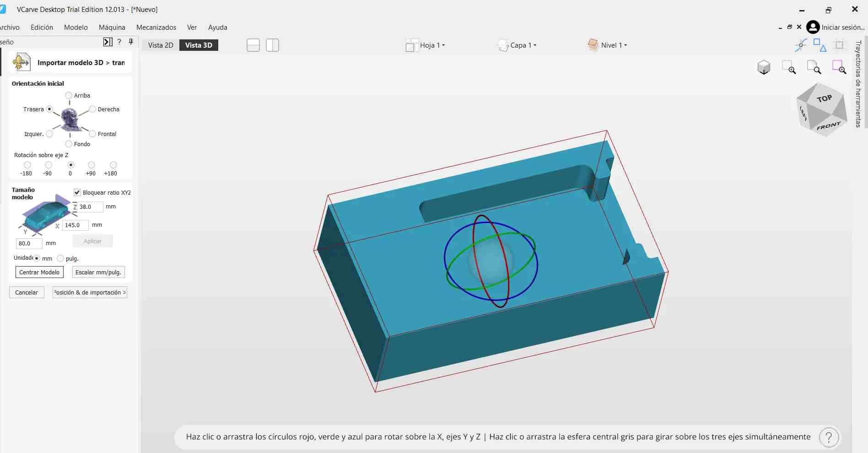
Task: Click the Y size field 80.0
Action: coord(29,243)
